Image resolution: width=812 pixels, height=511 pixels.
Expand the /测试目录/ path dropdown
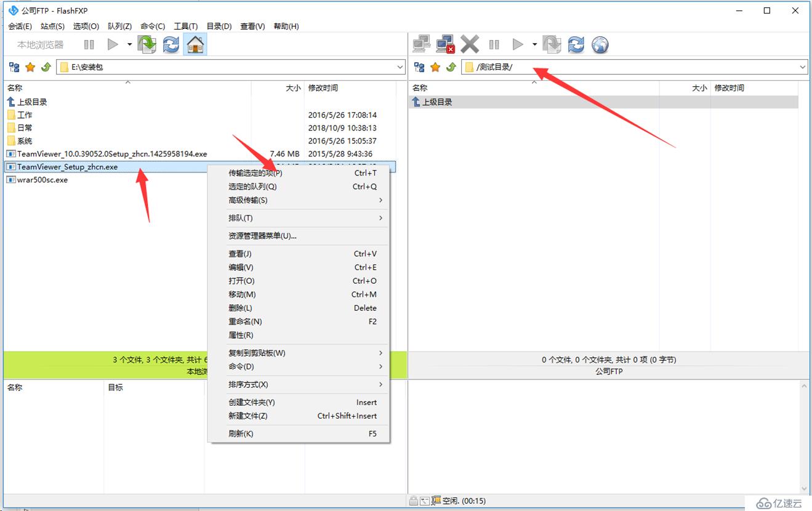(x=803, y=67)
